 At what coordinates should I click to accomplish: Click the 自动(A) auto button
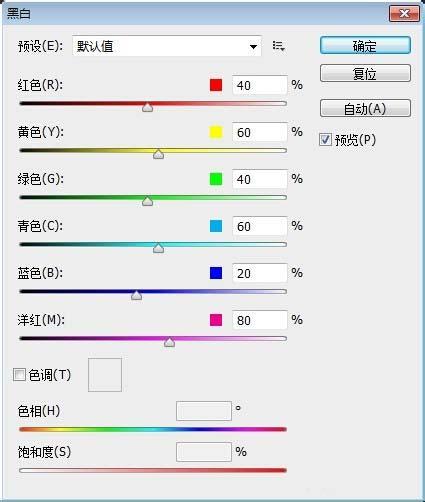(365, 108)
